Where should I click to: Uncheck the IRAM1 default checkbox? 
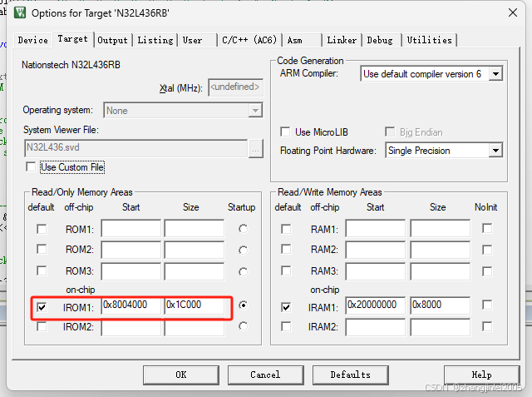click(286, 307)
